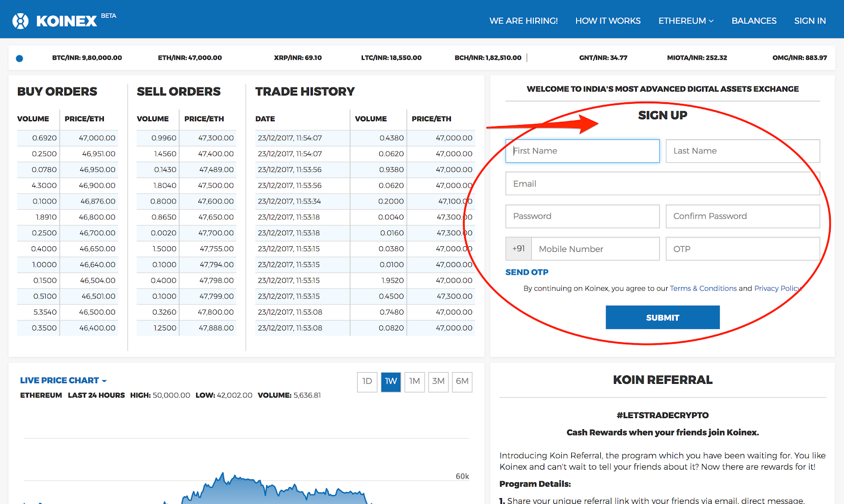Viewport: 844px width, 504px height.
Task: Click the Buy Orders heading
Action: coord(57,92)
